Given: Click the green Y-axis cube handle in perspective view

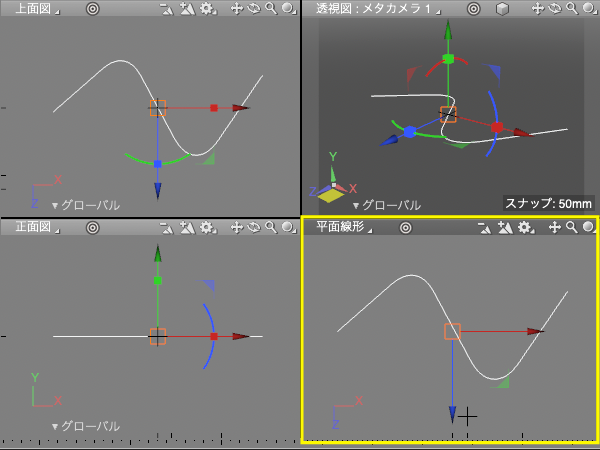Looking at the screenshot, I should coord(449,59).
